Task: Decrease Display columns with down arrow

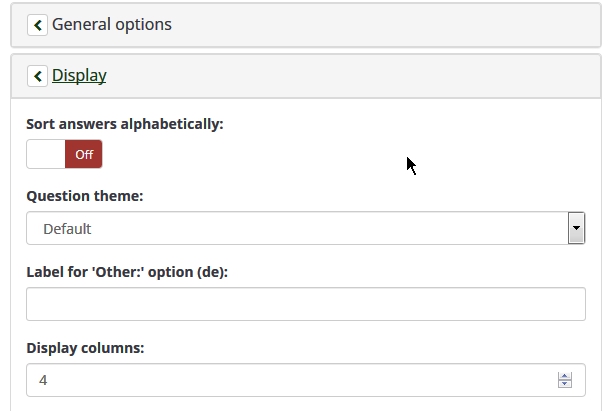Action: coord(565,385)
